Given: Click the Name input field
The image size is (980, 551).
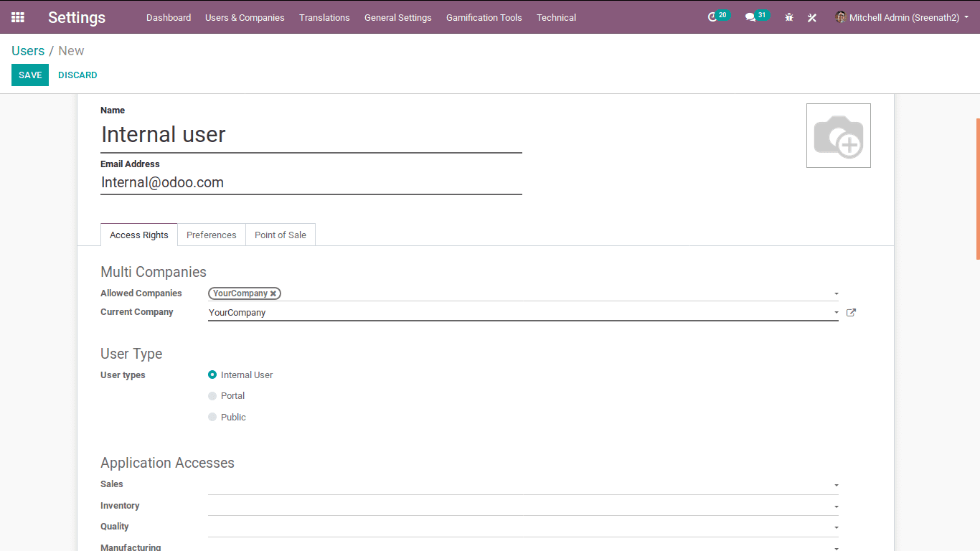Looking at the screenshot, I should 311,135.
